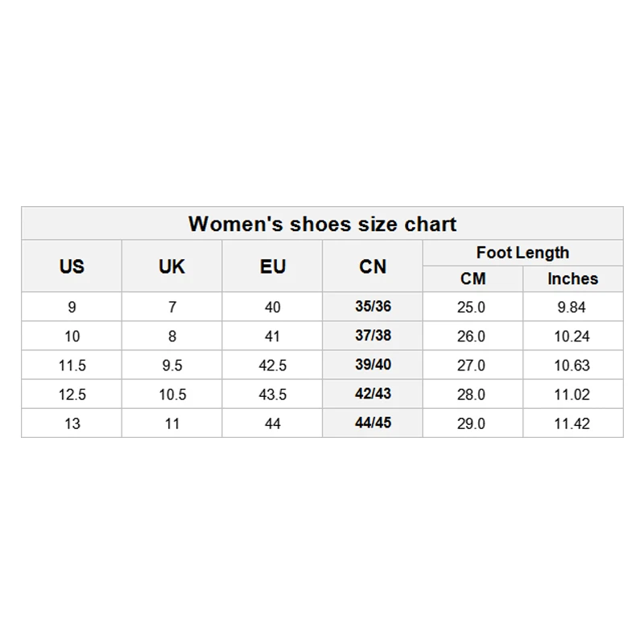Click the EU column header
The height and width of the screenshot is (644, 644).
273,266
